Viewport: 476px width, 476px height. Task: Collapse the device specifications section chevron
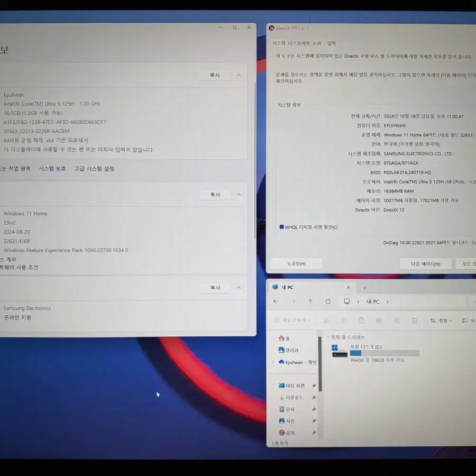[239, 75]
